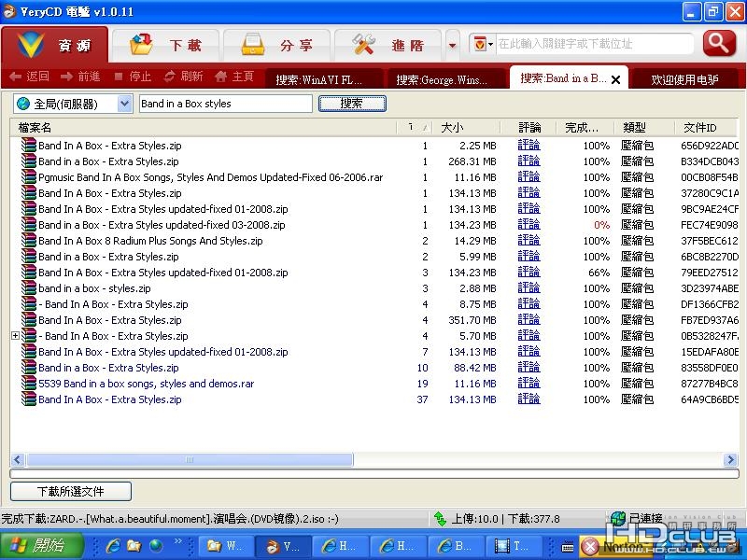Open the folder icon in the quick launch bar
Viewport: 747px width, 560px height.
(134, 546)
